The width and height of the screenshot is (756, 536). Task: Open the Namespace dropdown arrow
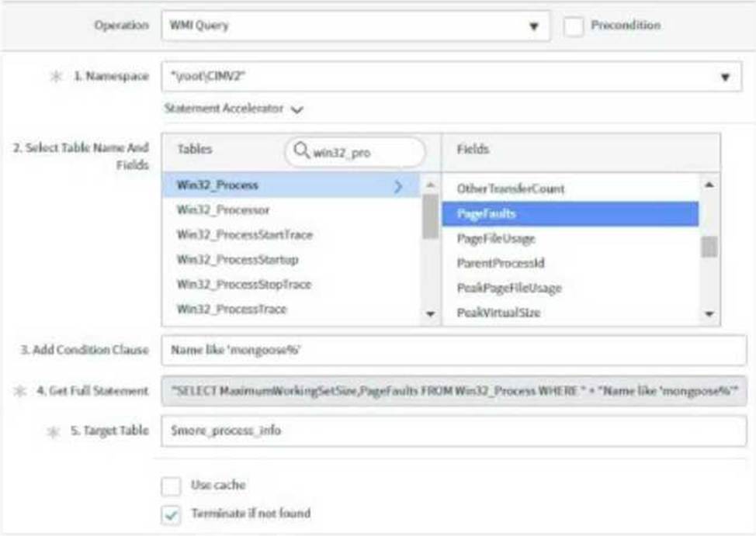tap(725, 77)
